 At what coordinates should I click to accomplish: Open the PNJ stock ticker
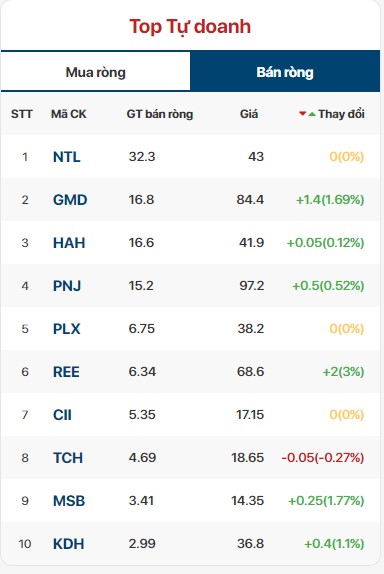(x=67, y=286)
